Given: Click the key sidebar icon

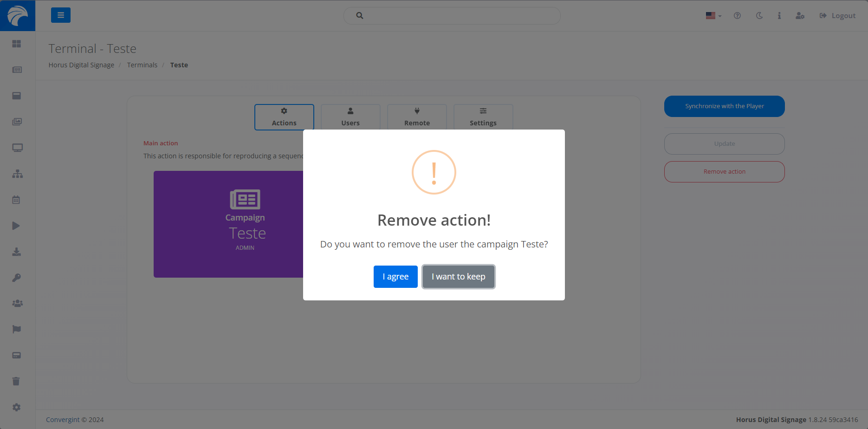Looking at the screenshot, I should 17,278.
